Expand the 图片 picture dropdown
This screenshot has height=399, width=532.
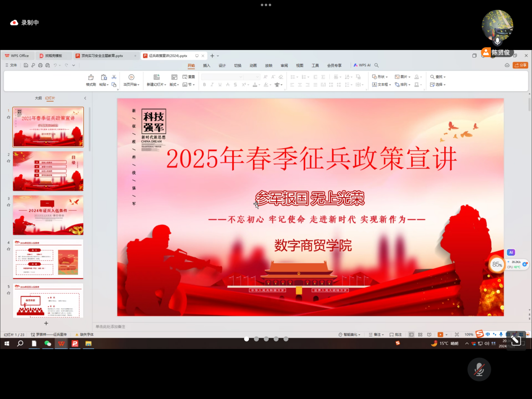pos(403,77)
